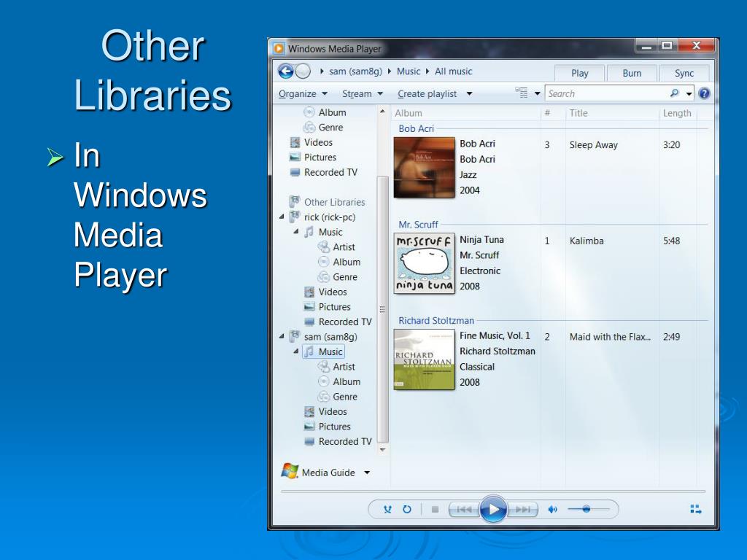Collapse Music under rick (rick-pc)
Screen dimensions: 747x560
point(296,231)
